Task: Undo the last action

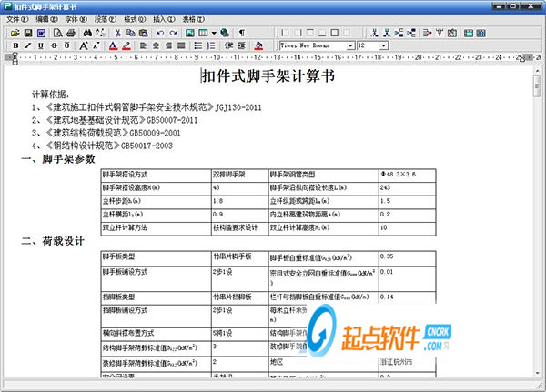Action: tap(160, 33)
